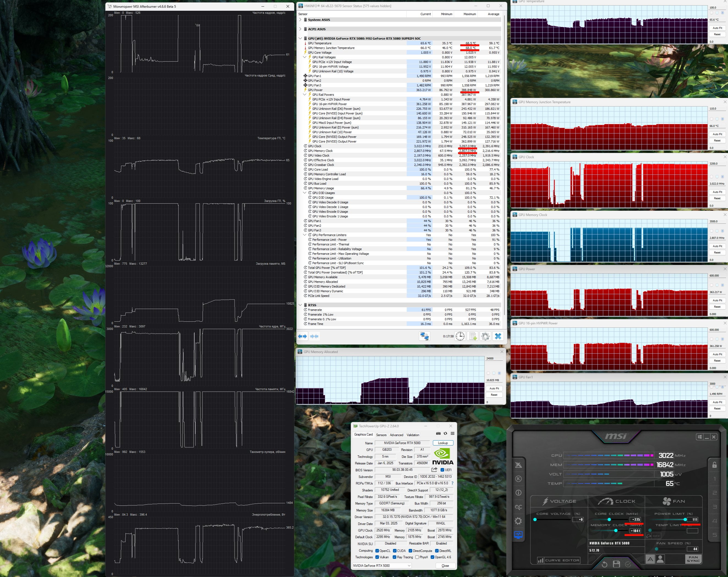
Task: Collapse the GPU Performance Limiters group
Action: (305, 235)
